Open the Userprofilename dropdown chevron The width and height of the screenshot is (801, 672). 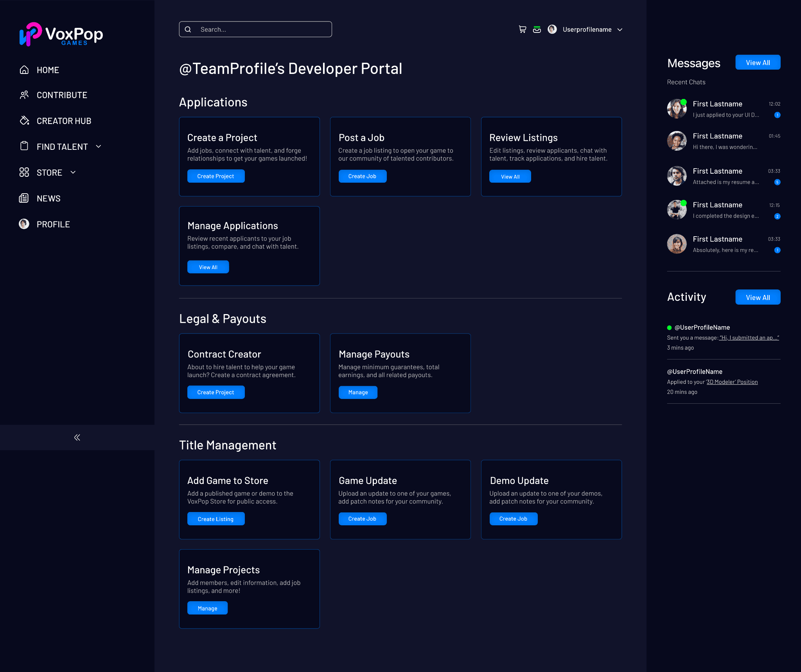click(x=620, y=30)
